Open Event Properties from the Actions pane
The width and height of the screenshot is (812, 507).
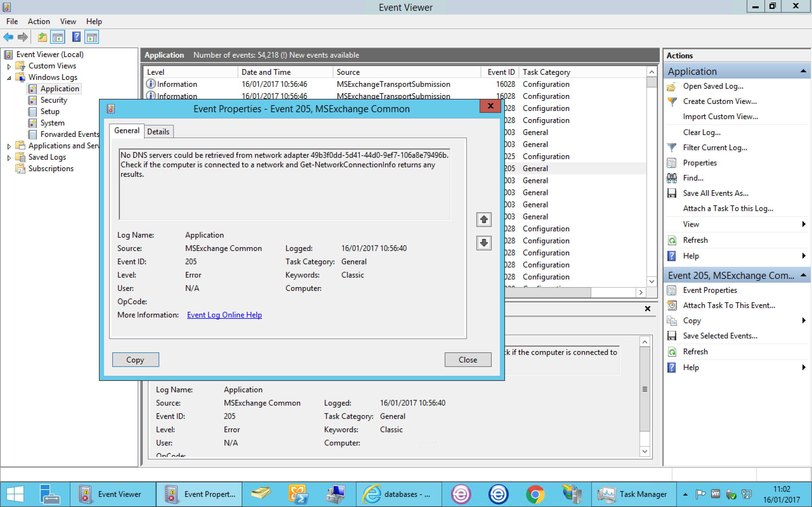[710, 290]
